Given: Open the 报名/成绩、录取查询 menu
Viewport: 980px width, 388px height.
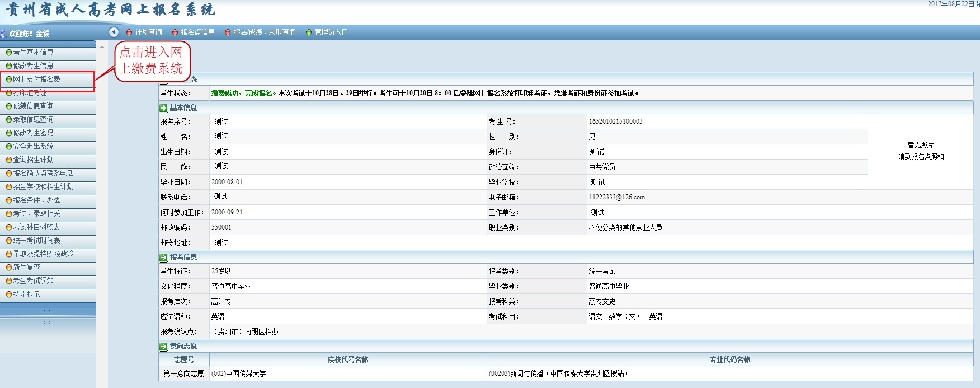Looking at the screenshot, I should (264, 32).
